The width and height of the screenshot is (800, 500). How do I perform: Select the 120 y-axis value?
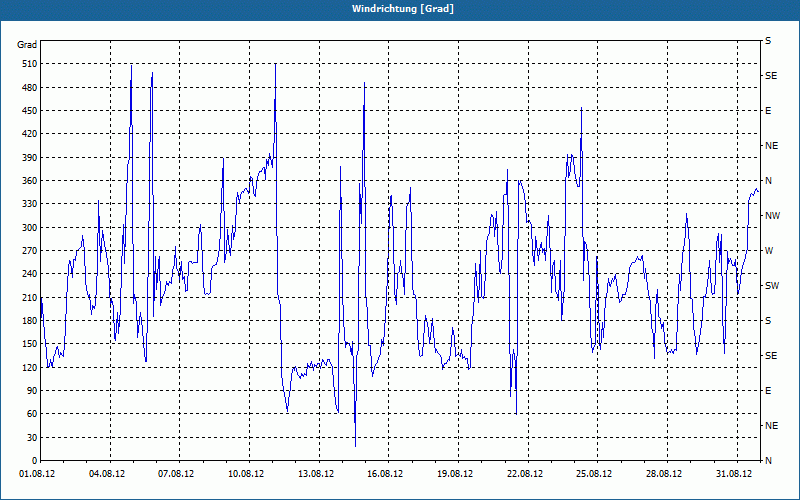point(30,367)
